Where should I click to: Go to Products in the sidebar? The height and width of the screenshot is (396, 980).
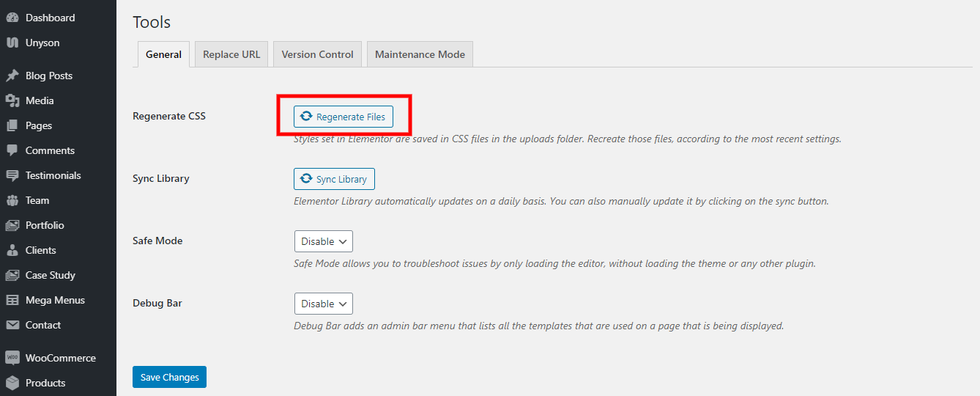45,383
